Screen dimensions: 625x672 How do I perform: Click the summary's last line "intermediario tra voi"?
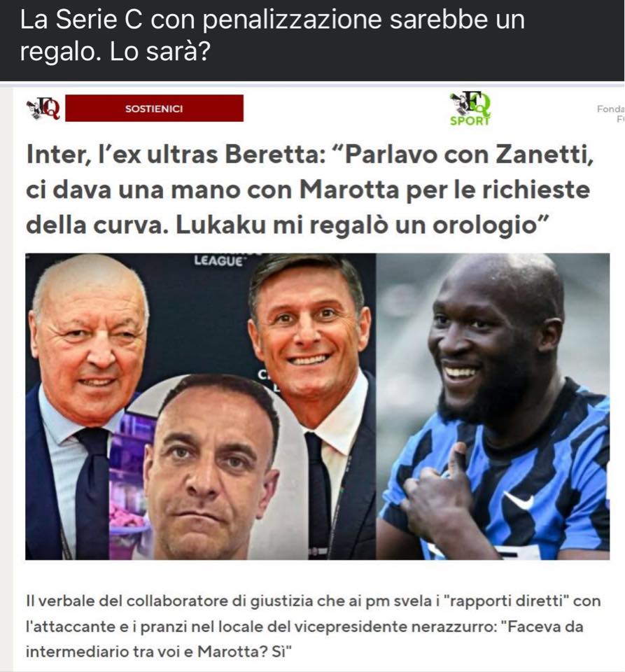(x=158, y=652)
